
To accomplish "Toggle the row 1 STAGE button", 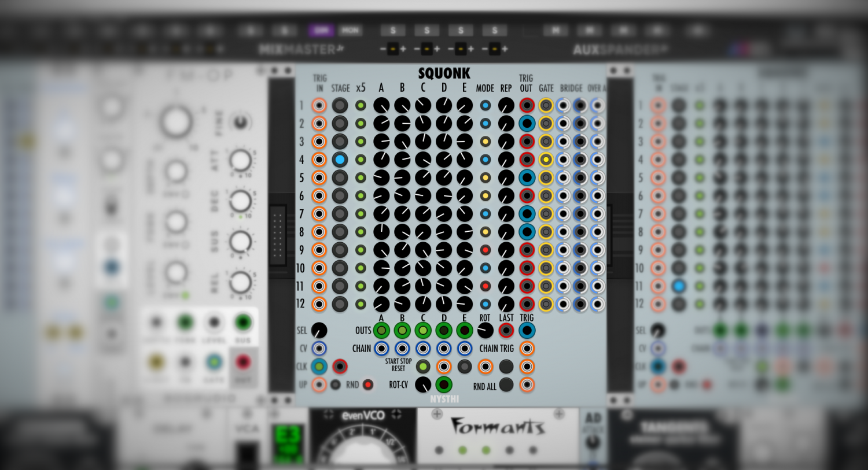I will point(340,105).
